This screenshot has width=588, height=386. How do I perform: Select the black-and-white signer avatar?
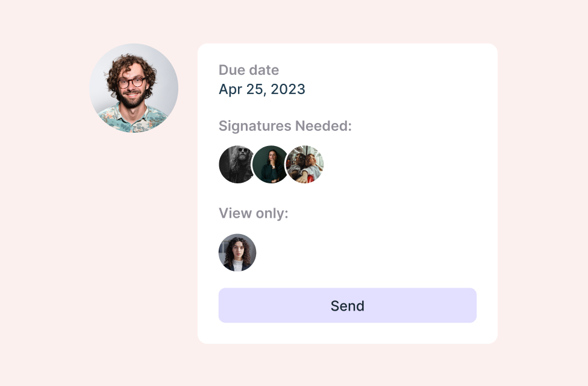pos(236,164)
